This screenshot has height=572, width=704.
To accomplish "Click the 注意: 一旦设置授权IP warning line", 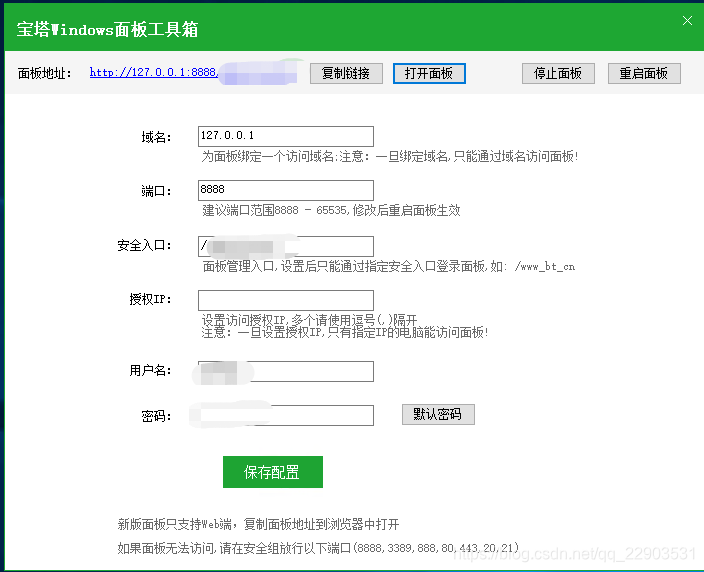I will click(x=344, y=333).
